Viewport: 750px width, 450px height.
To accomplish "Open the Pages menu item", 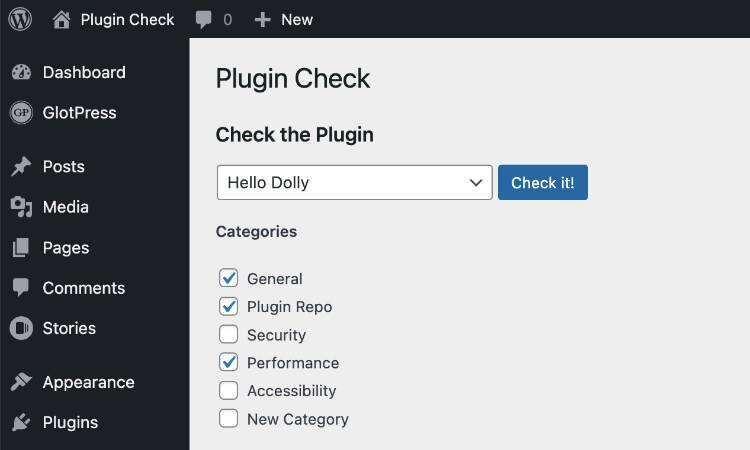I will (66, 248).
